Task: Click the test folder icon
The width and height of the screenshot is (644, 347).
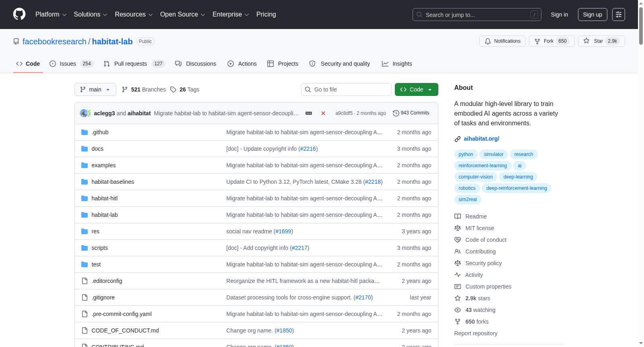Action: coord(85,264)
